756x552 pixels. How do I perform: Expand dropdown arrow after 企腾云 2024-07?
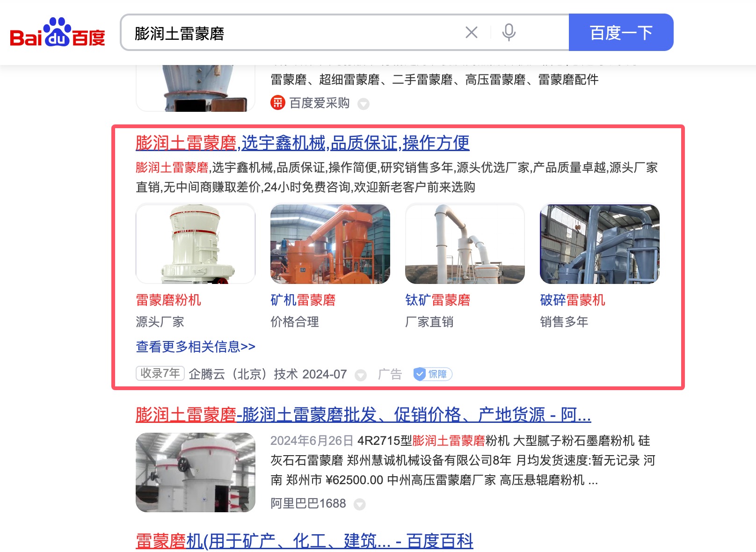(361, 375)
